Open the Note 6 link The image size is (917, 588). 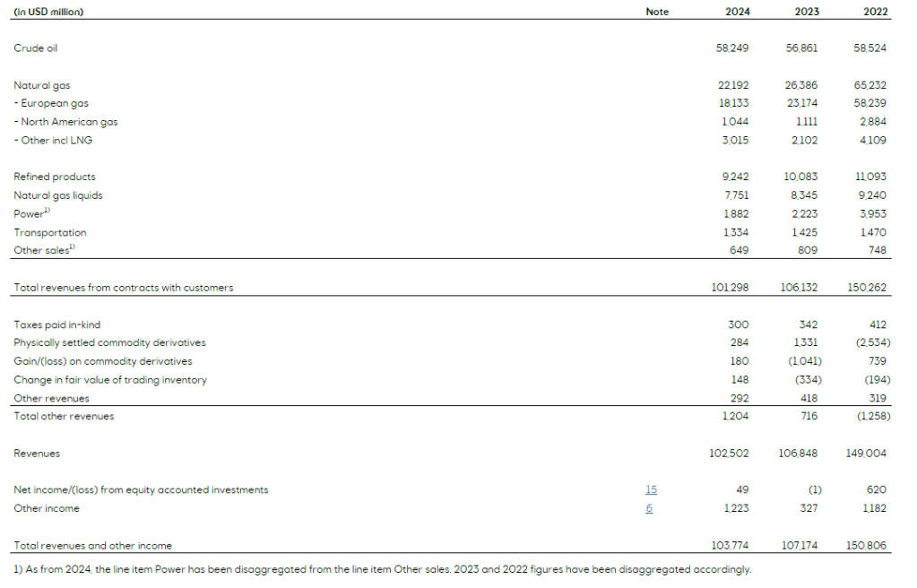650,508
